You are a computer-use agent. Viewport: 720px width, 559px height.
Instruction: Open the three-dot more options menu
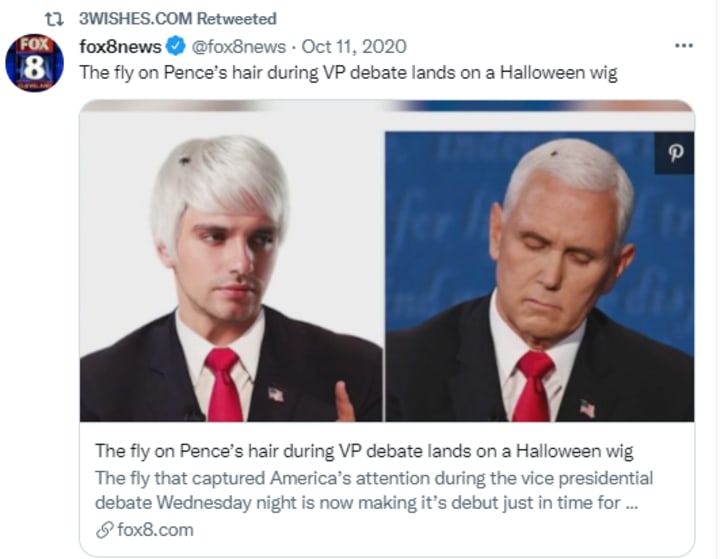684,45
